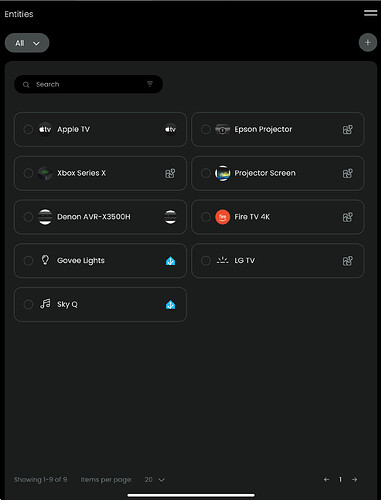This screenshot has height=500, width=381.
Task: Click the Govee Lights bulb icon
Action: [45, 260]
